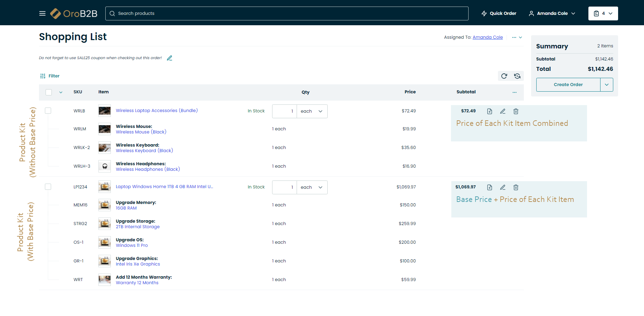Open unit dropdown for Wireless Laptop Accessories
The height and width of the screenshot is (316, 644).
point(312,111)
